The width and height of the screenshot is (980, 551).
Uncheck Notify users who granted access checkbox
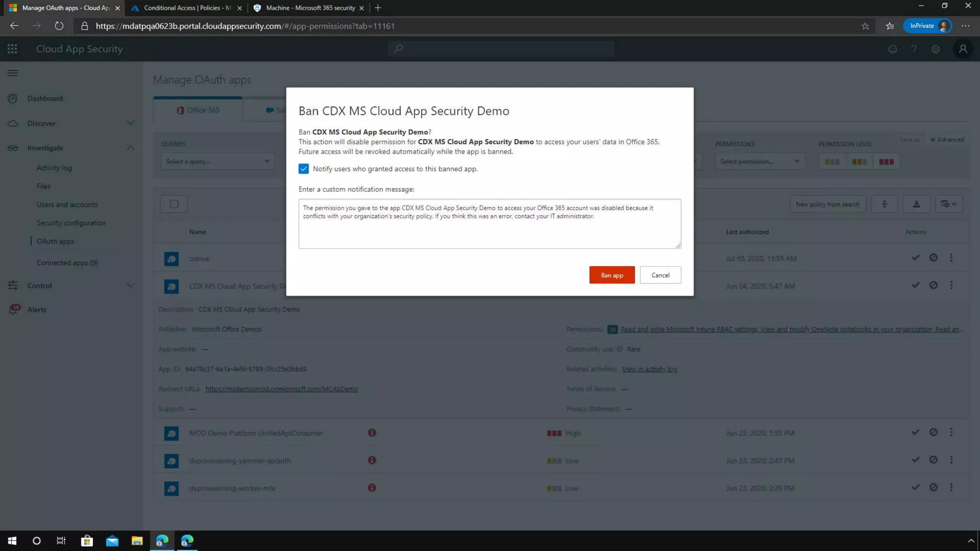tap(303, 169)
